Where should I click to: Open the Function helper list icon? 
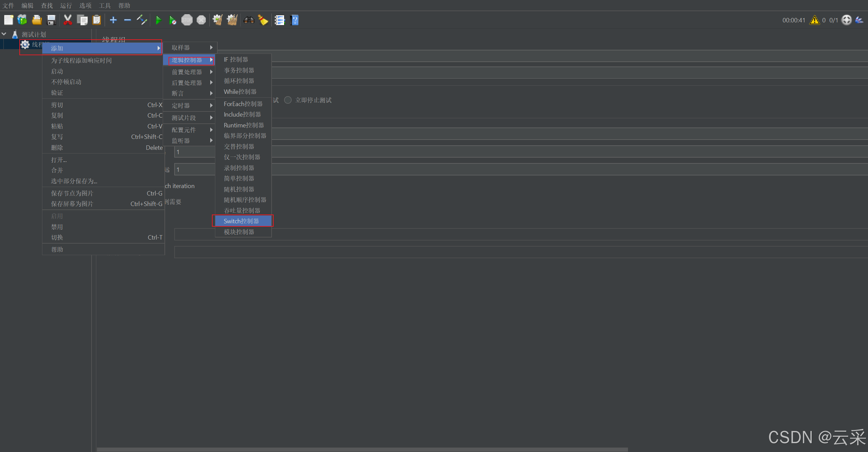(x=279, y=20)
